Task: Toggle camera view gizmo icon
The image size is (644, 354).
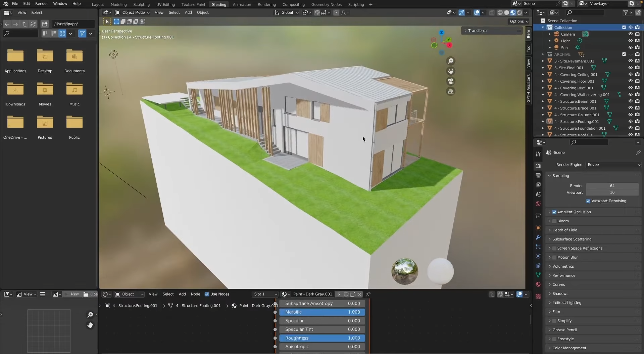Action: click(451, 81)
